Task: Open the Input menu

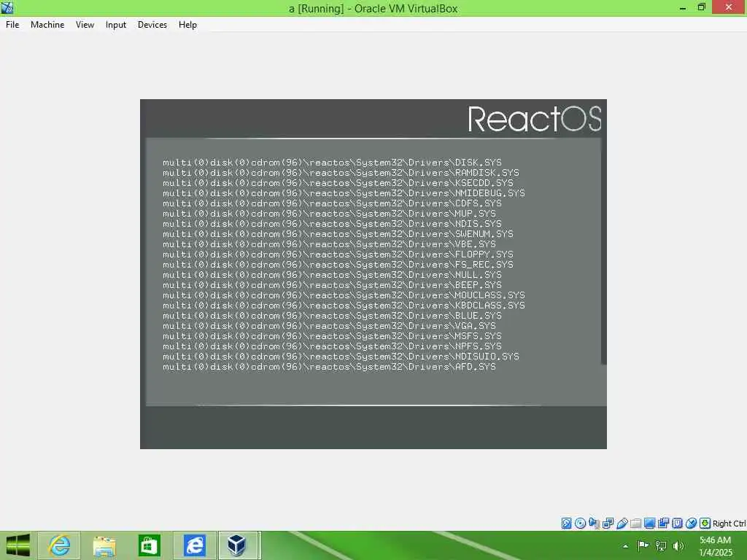Action: (116, 25)
